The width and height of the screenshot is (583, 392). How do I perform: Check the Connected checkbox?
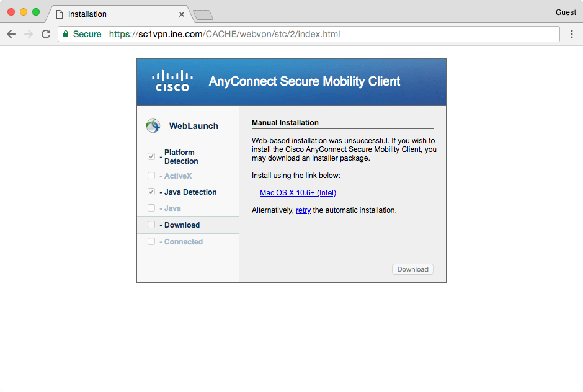151,241
